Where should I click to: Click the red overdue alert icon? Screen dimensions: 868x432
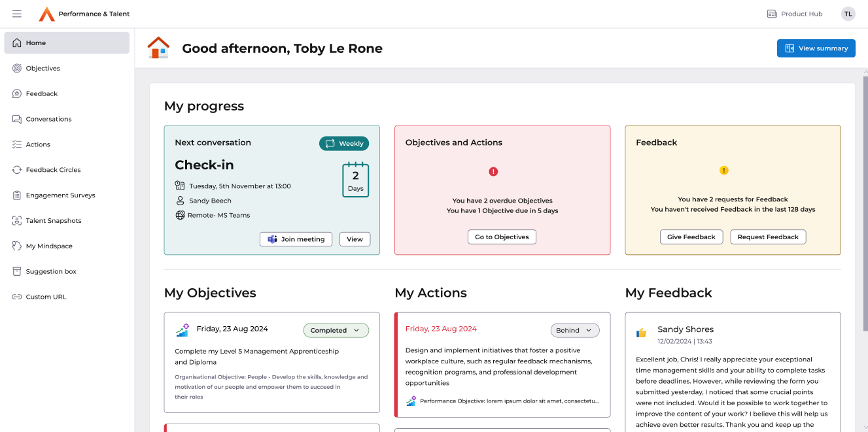coord(493,171)
